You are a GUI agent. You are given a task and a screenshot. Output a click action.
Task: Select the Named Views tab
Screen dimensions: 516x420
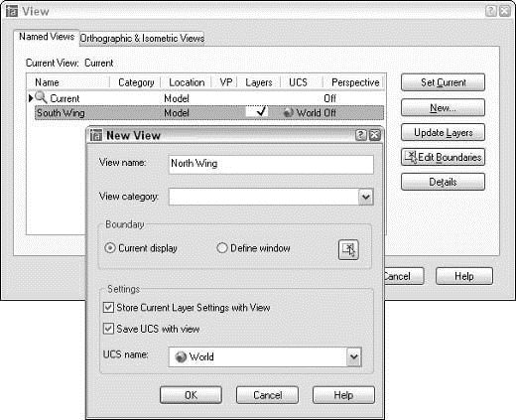47,37
